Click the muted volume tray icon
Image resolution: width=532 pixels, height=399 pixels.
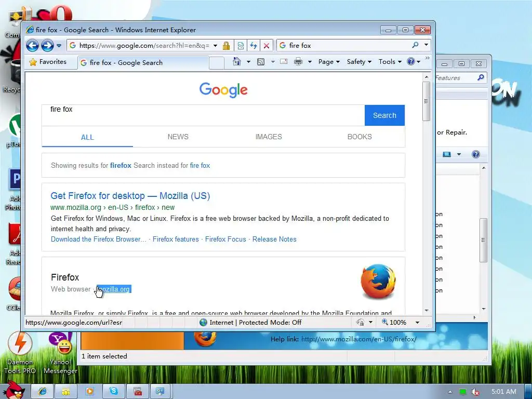[x=475, y=392]
